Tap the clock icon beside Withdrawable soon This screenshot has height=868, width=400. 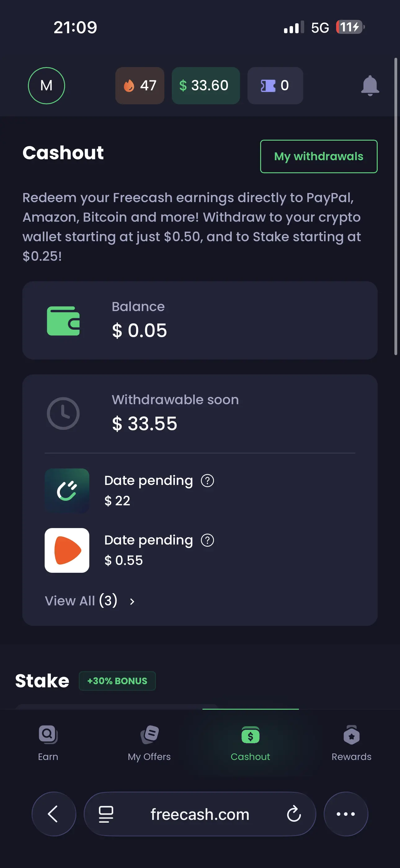point(63,414)
